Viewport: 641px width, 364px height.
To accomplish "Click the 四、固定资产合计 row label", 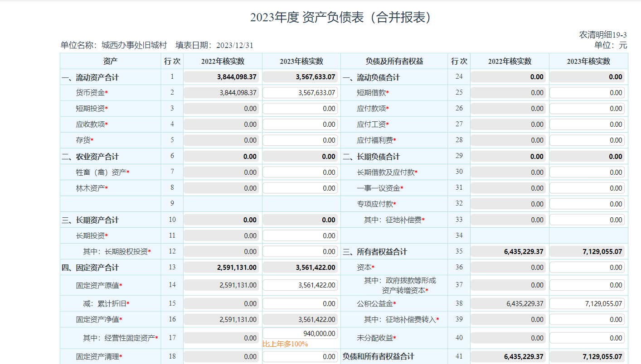I will (x=90, y=268).
